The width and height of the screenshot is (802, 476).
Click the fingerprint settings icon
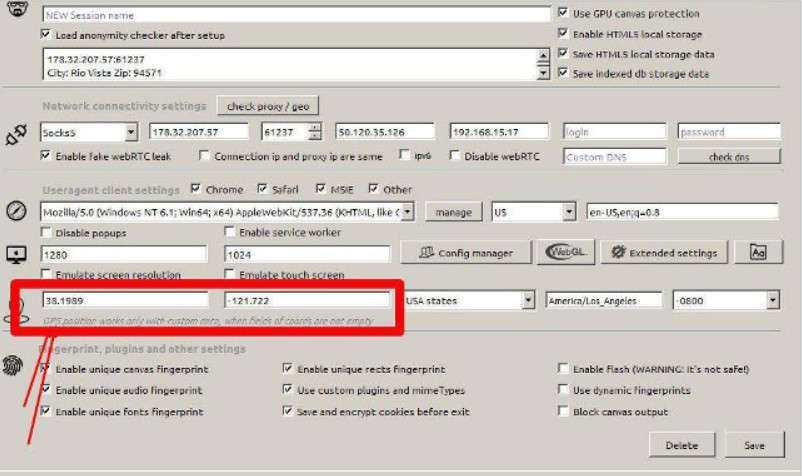tap(14, 367)
